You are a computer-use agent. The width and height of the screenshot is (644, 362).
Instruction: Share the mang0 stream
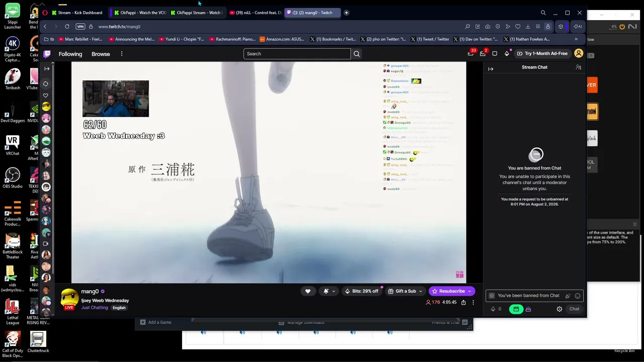point(463,302)
